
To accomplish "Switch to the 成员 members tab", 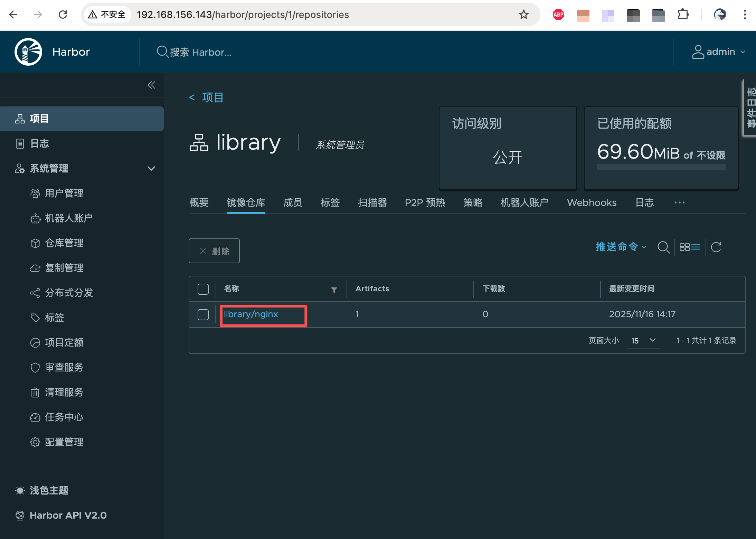I will pyautogui.click(x=293, y=202).
